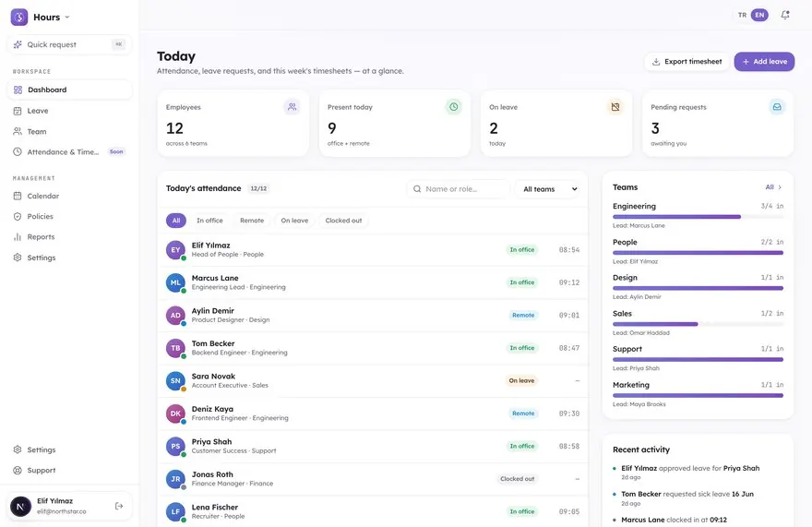Click the On leave calendar-off icon

615,107
